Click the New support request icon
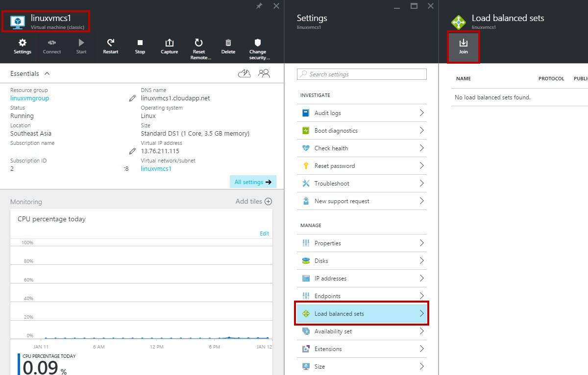Image resolution: width=588 pixels, height=375 pixels. pos(306,201)
